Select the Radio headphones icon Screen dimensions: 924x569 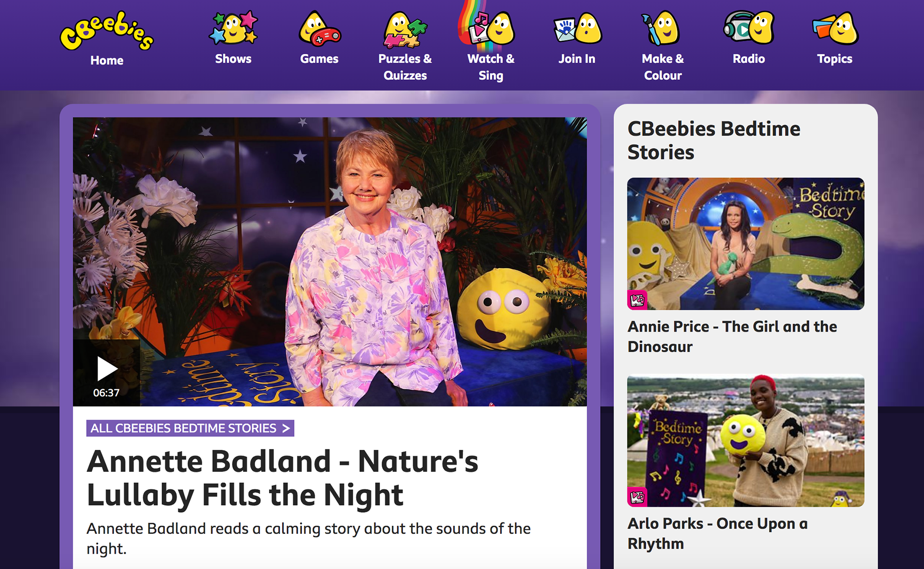pyautogui.click(x=748, y=27)
